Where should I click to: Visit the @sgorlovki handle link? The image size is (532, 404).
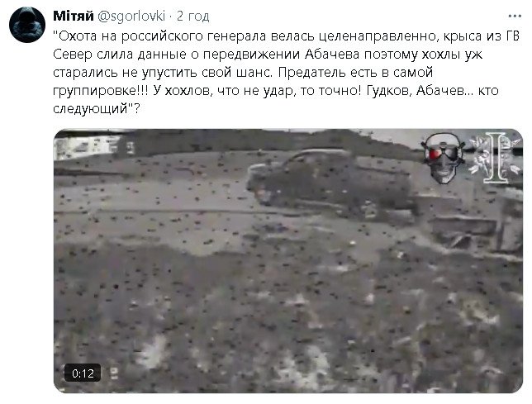(x=131, y=16)
